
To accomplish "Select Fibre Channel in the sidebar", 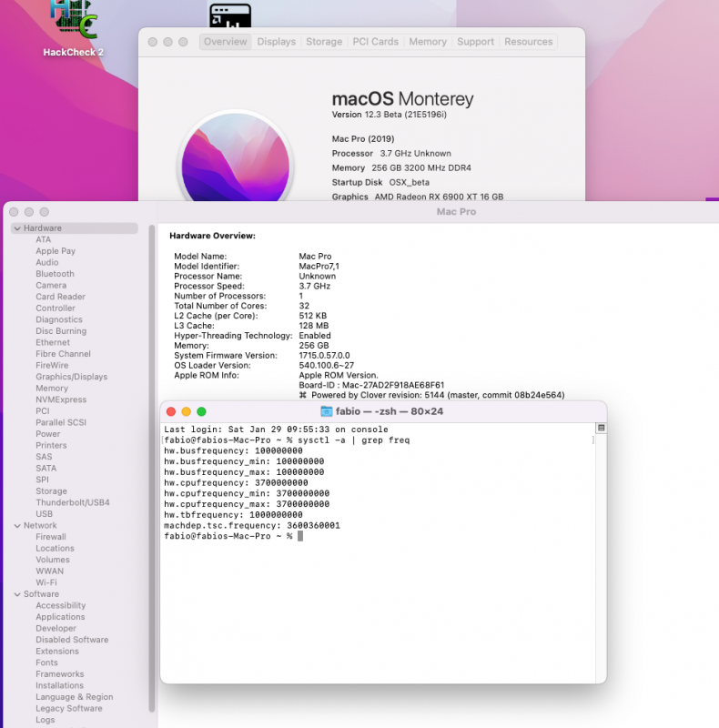I will (x=63, y=354).
